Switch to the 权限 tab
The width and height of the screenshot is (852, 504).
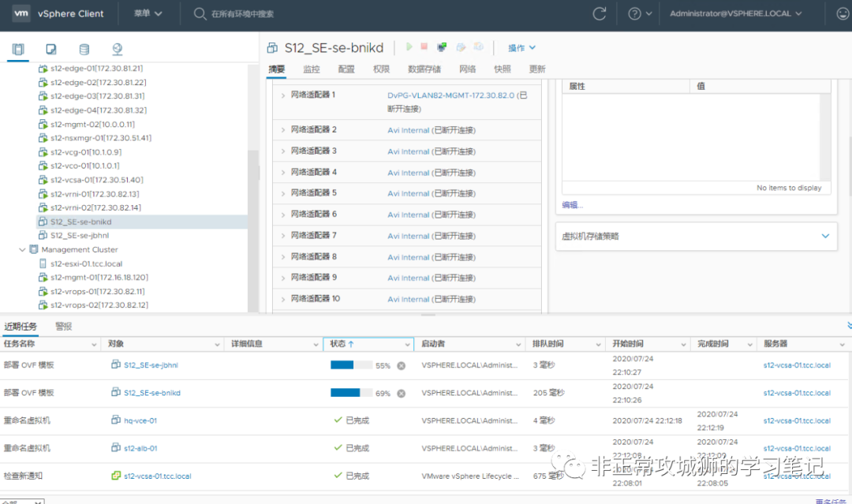pyautogui.click(x=382, y=69)
